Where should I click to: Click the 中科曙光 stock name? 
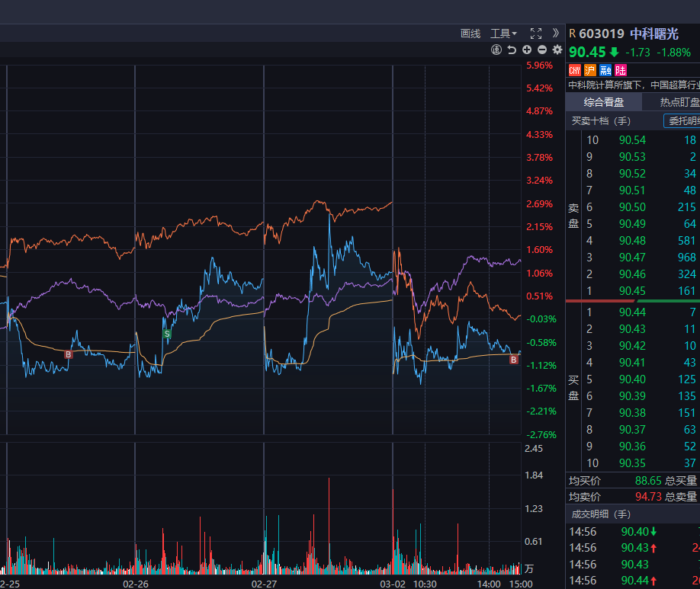tap(653, 34)
